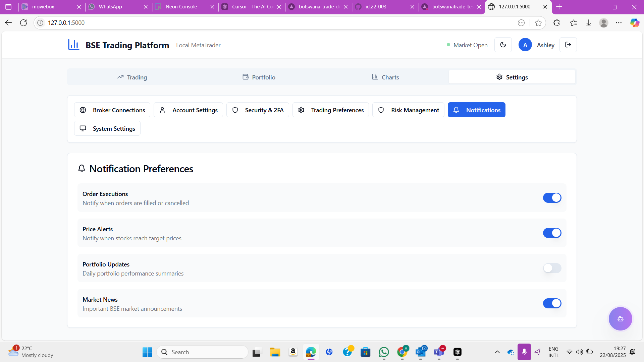Switch off Market News toggle
This screenshot has width=644, height=362.
552,303
